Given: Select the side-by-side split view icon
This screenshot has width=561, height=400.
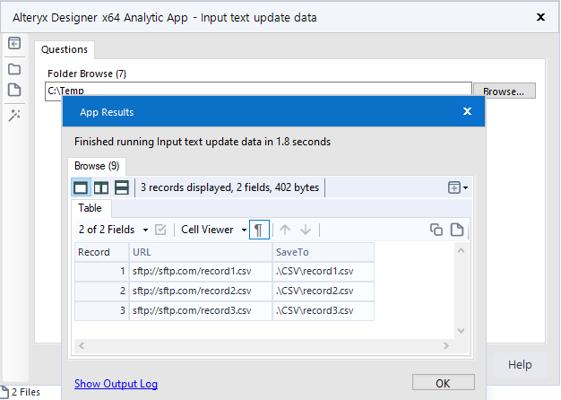Looking at the screenshot, I should [101, 187].
